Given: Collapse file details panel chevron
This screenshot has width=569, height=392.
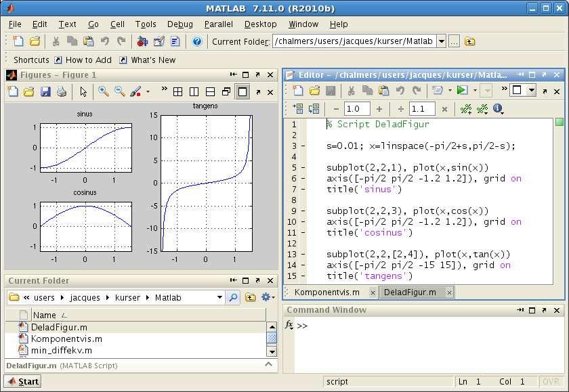Looking at the screenshot, I should [268, 364].
